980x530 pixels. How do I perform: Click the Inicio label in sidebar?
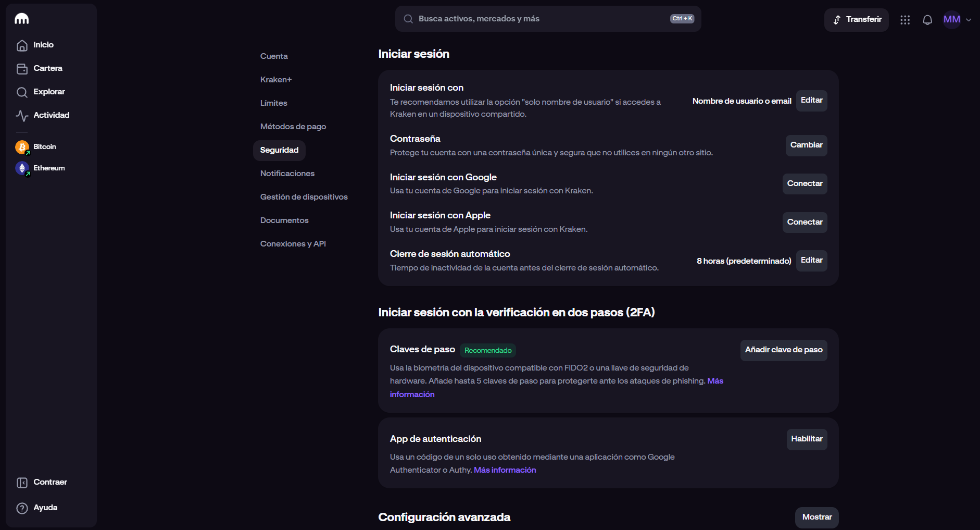[x=44, y=45]
